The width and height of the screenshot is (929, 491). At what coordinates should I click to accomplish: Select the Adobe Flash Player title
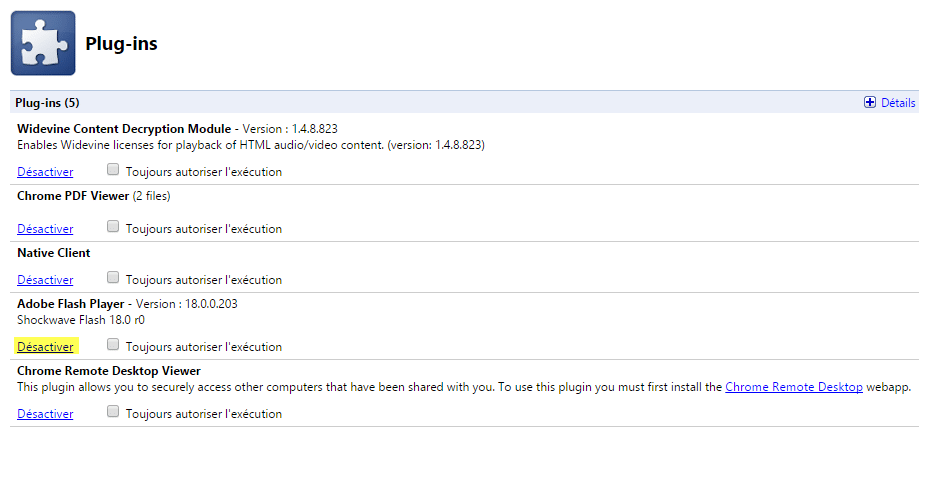(x=71, y=304)
